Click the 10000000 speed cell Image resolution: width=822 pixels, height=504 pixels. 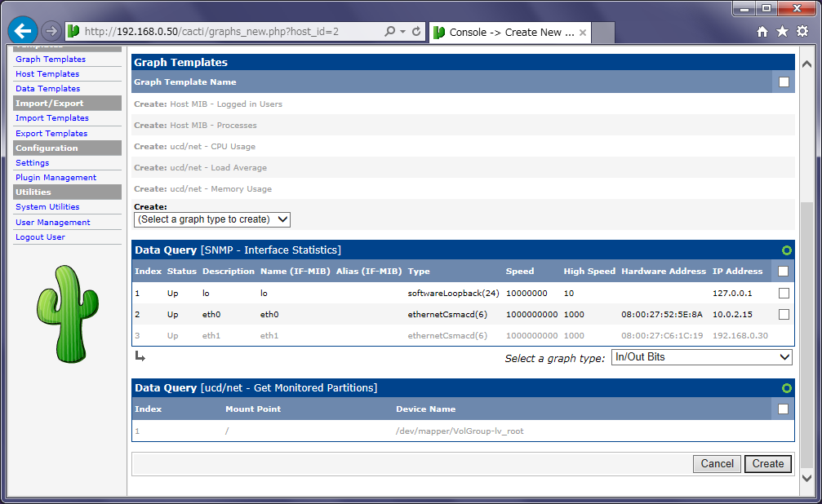point(527,294)
